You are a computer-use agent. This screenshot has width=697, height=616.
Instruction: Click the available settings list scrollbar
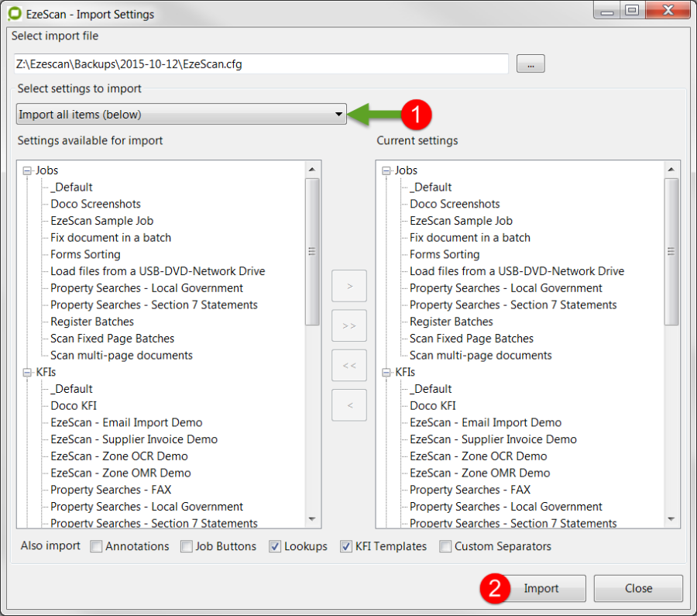(x=313, y=252)
